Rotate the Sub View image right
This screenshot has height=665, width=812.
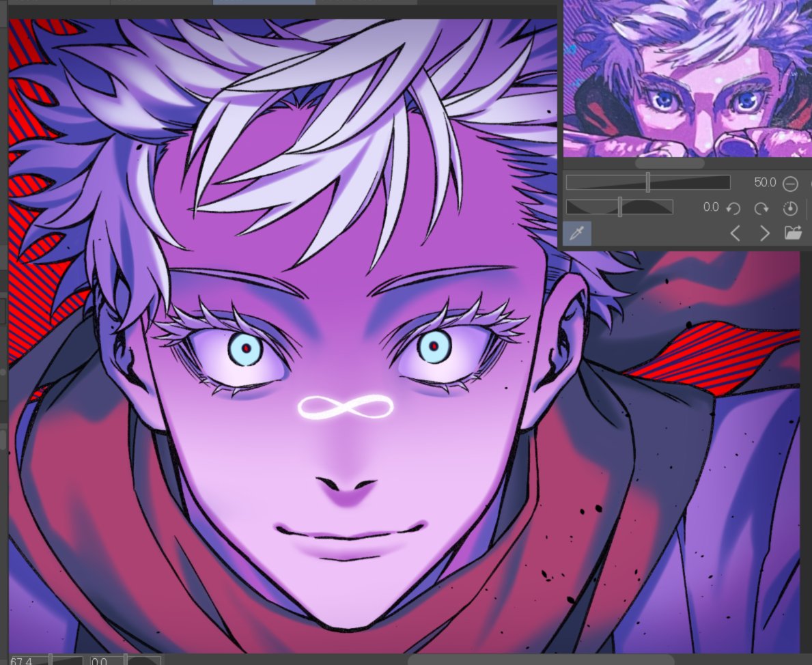pos(761,208)
